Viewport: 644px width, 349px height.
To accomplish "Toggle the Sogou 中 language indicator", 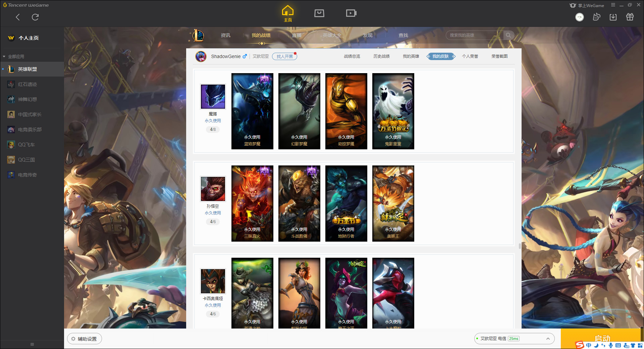I will pos(589,345).
